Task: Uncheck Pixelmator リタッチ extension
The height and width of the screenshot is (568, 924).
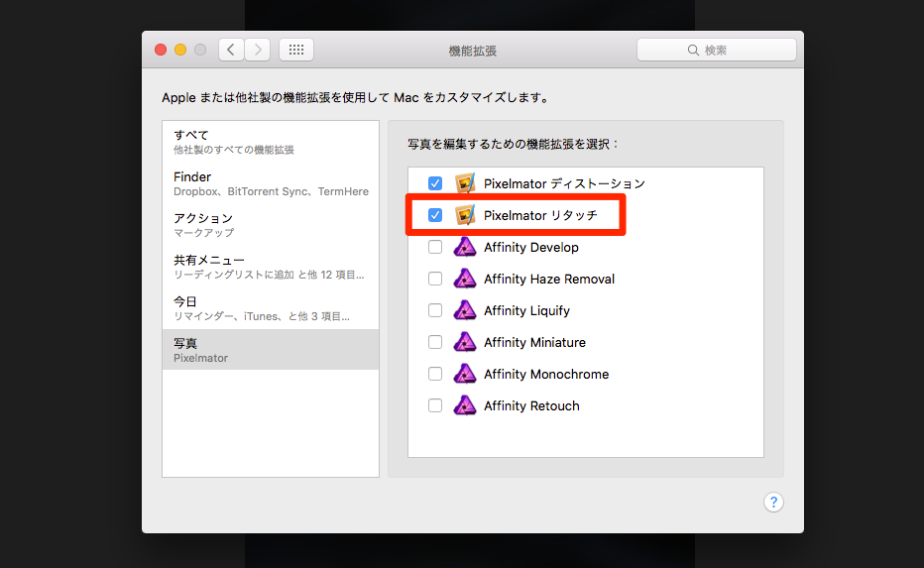Action: pyautogui.click(x=435, y=215)
